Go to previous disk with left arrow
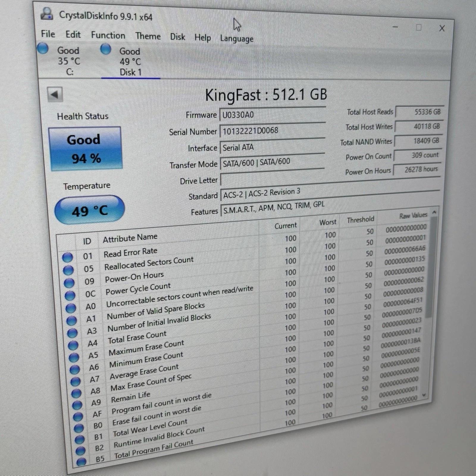The width and height of the screenshot is (476, 476). [x=55, y=95]
